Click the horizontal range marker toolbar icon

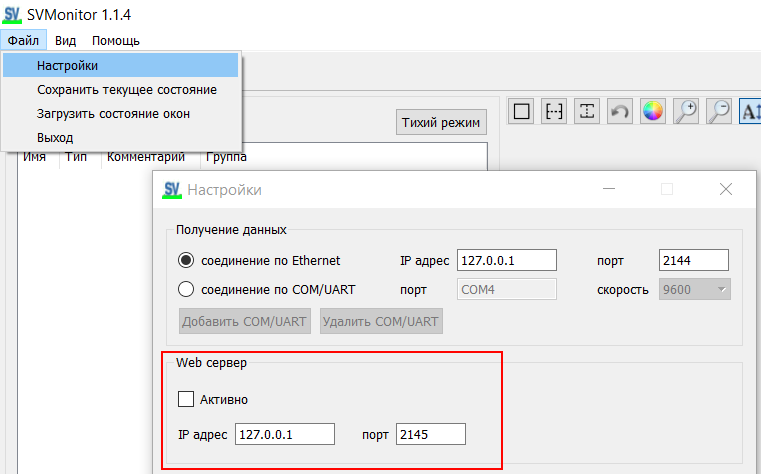click(x=554, y=111)
